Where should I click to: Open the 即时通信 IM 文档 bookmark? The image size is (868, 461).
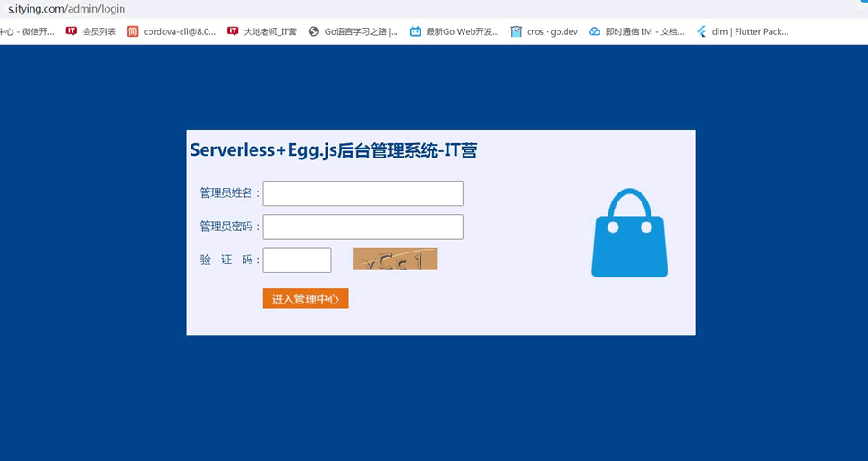636,31
